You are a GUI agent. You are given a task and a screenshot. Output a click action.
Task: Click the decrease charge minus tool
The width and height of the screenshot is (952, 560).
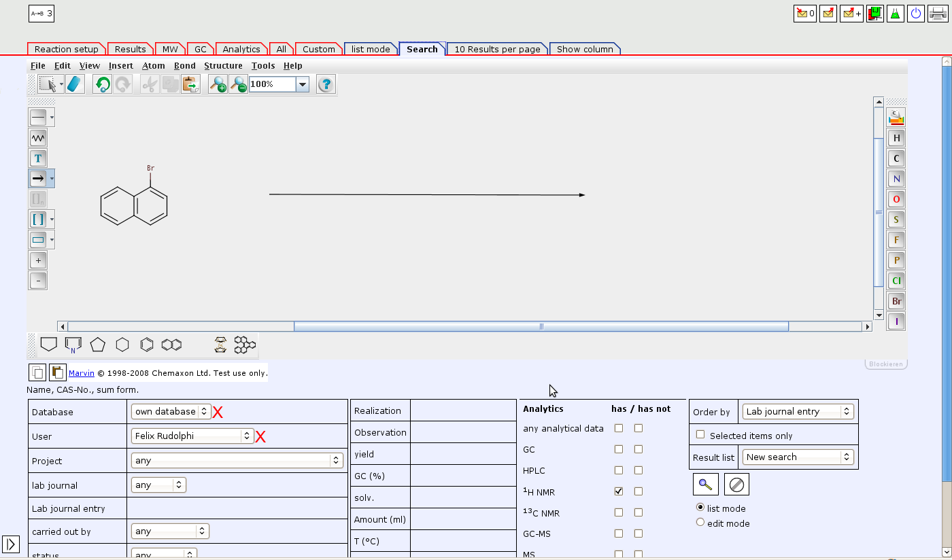(x=38, y=281)
